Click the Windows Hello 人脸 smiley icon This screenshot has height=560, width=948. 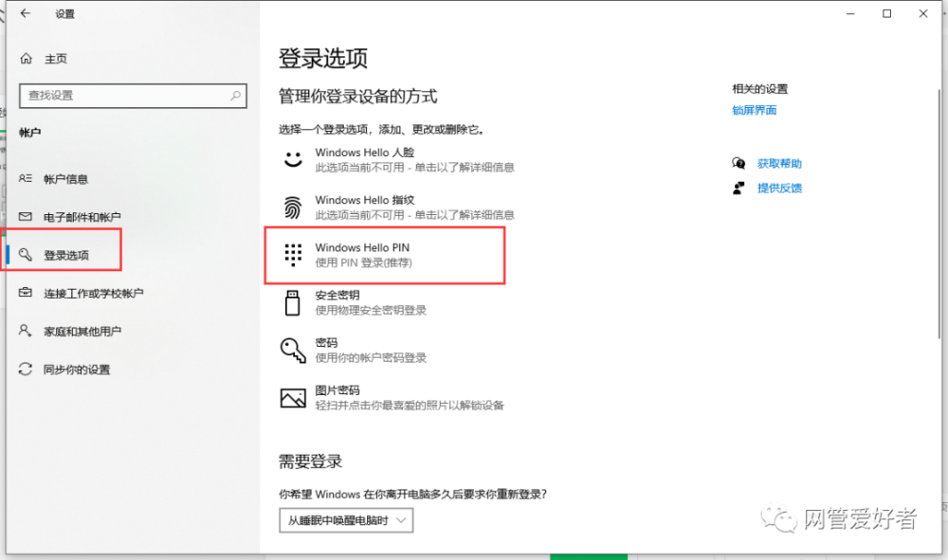point(293,159)
